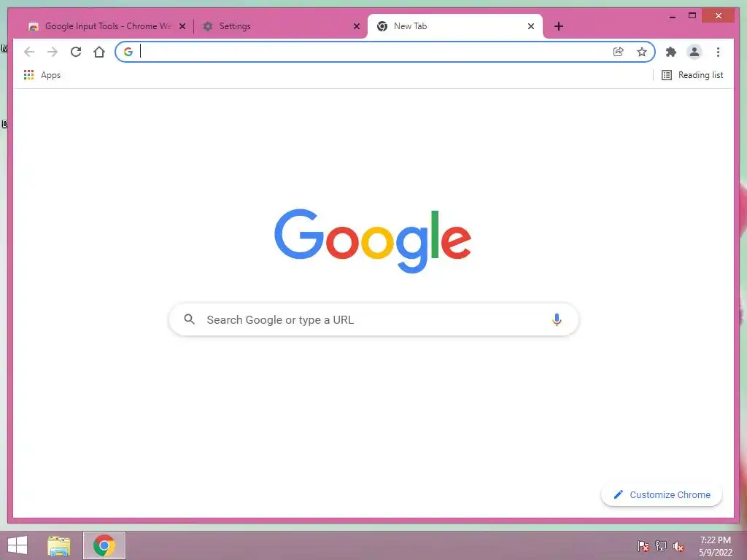
Task: Open Action Center flag tray icon
Action: click(643, 545)
